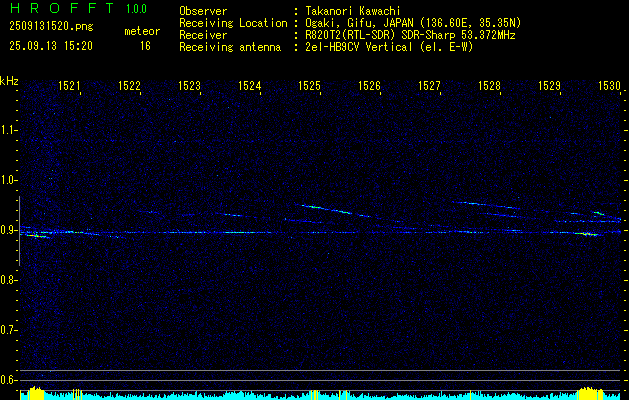Click the timestamp 25.09.13 15:20
This screenshot has width=629, height=400.
pos(51,46)
